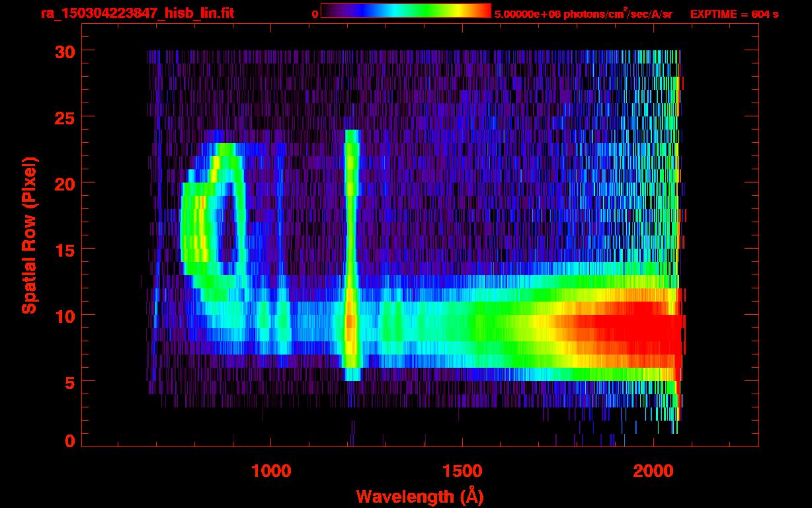Click the 5 tick label on y-axis
The width and height of the screenshot is (812, 508).
(x=69, y=382)
